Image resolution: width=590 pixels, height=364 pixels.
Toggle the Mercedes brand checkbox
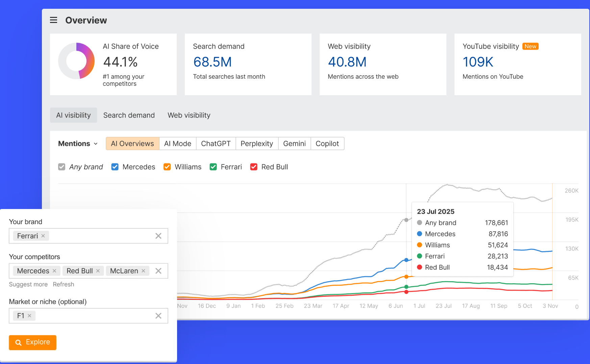pos(115,166)
